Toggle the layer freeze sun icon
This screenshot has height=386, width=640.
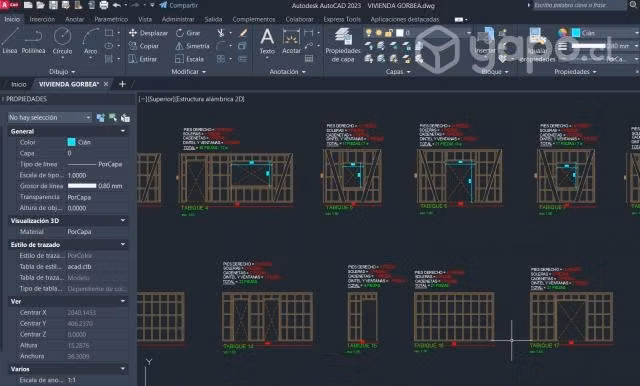pyautogui.click(x=379, y=33)
